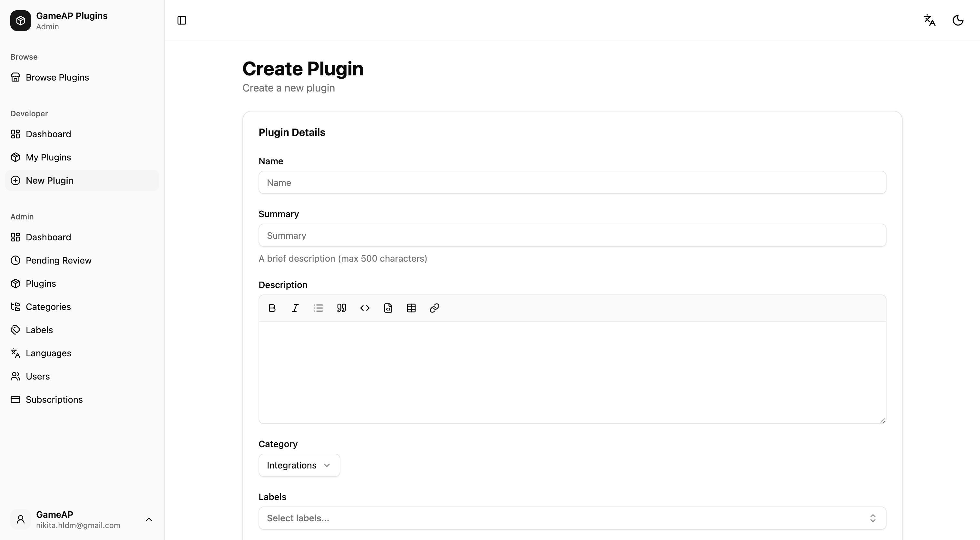This screenshot has height=540, width=980.
Task: Focus the plugin Name input field
Action: tap(572, 183)
